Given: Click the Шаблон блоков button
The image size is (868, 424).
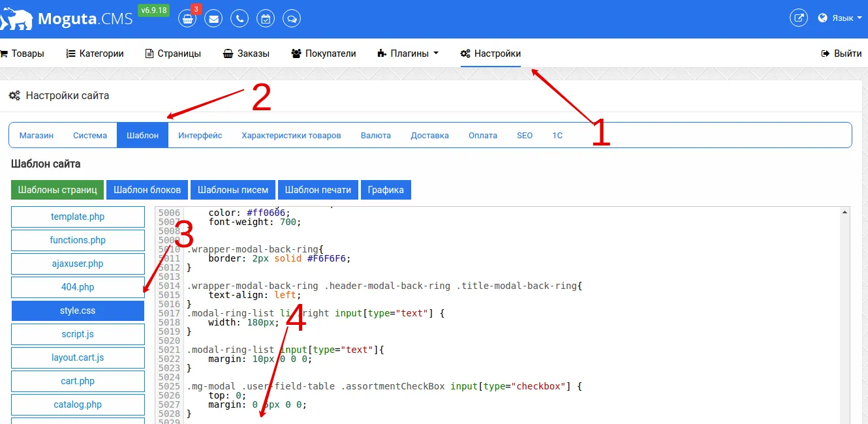Looking at the screenshot, I should (x=147, y=190).
